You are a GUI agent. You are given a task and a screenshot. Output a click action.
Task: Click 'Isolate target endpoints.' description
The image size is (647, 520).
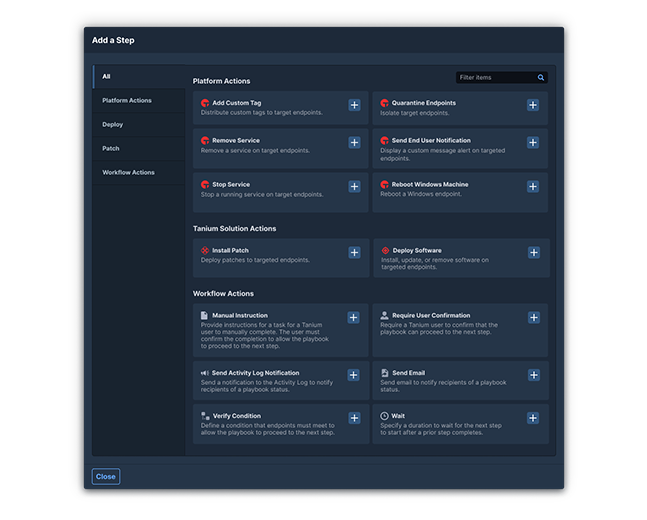coord(415,113)
